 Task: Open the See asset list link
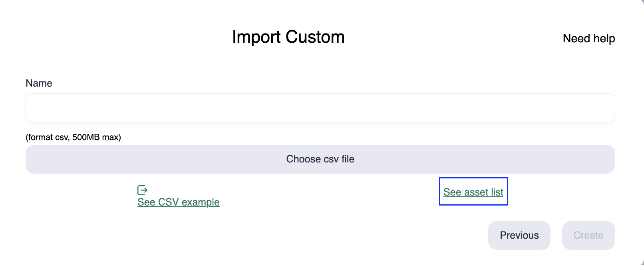pos(473,192)
